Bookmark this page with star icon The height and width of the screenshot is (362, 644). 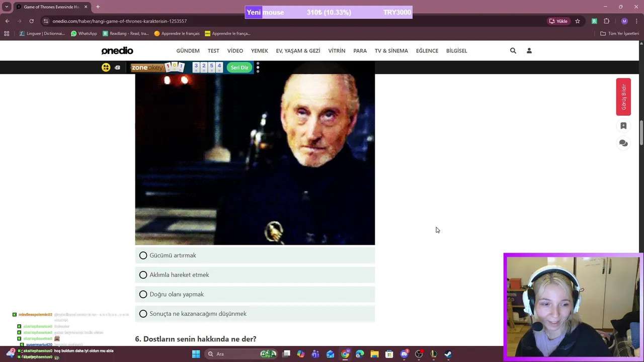[578, 21]
